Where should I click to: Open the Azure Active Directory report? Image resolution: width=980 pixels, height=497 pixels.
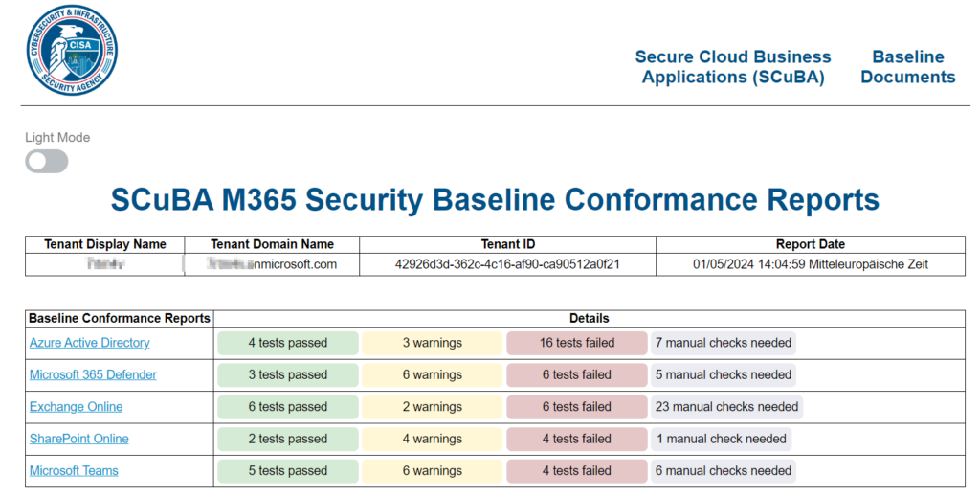click(90, 343)
